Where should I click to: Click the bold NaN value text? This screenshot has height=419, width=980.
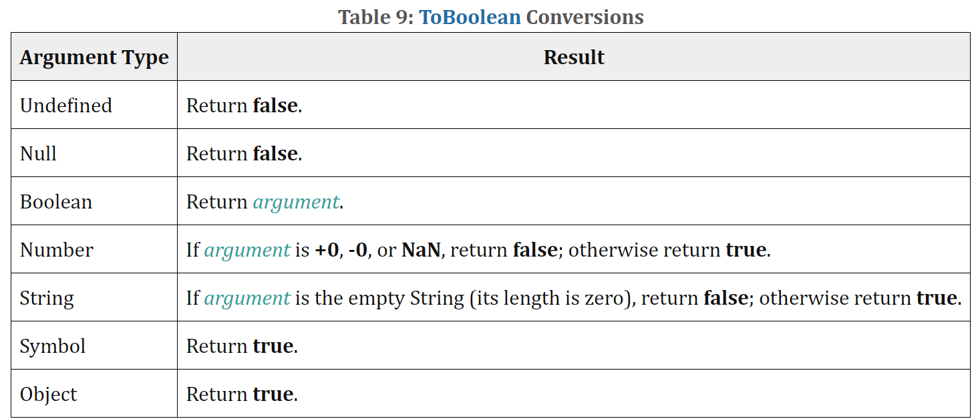421,250
